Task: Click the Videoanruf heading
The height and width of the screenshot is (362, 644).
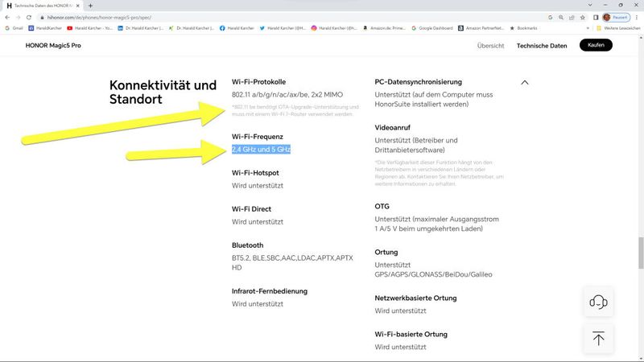Action: click(392, 128)
